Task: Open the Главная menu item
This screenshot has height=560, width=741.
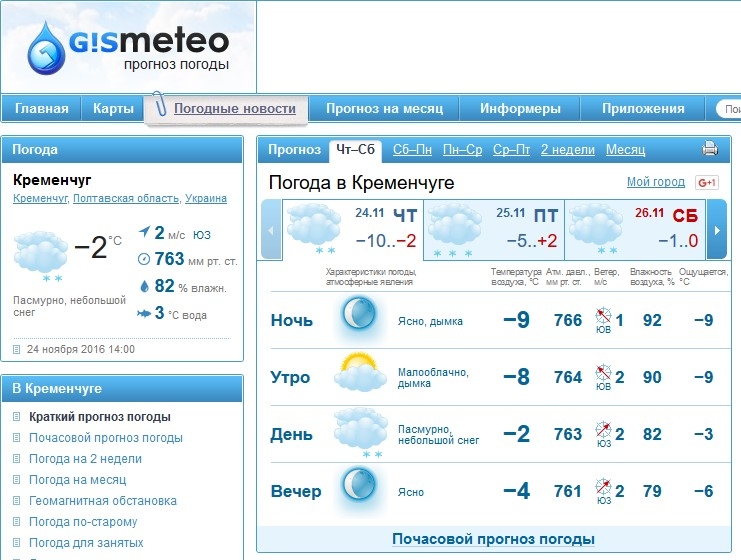Action: pyautogui.click(x=42, y=109)
